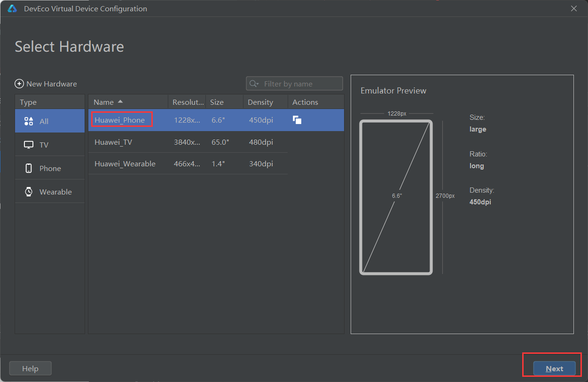Click the 450dpi cell in Huawei_Phone row
588x382 pixels.
261,120
